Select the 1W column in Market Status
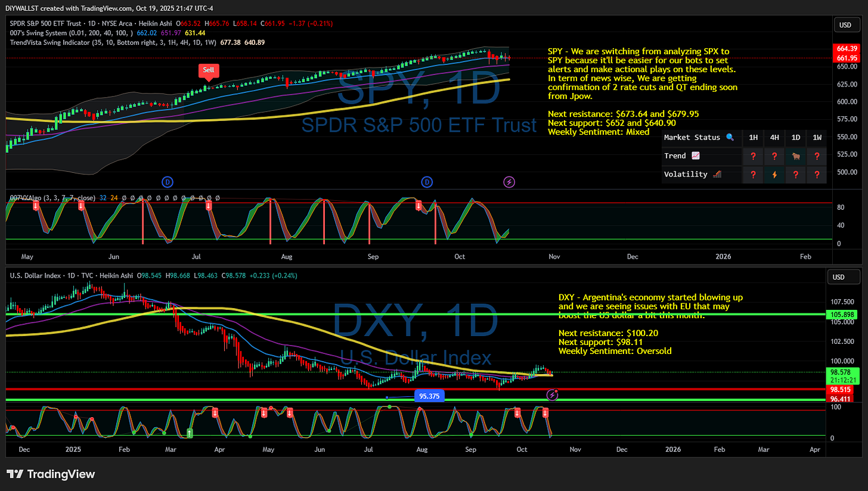The width and height of the screenshot is (868, 491). (817, 138)
